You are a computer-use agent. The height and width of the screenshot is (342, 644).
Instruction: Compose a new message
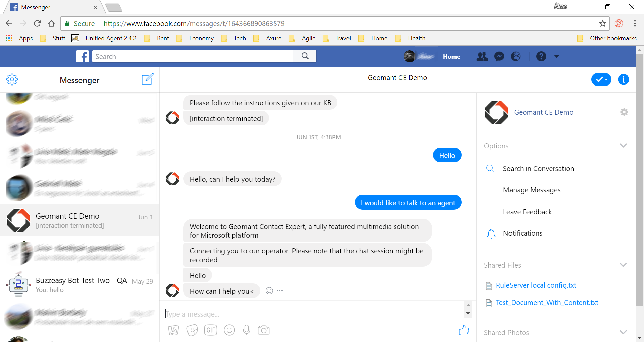pos(148,79)
